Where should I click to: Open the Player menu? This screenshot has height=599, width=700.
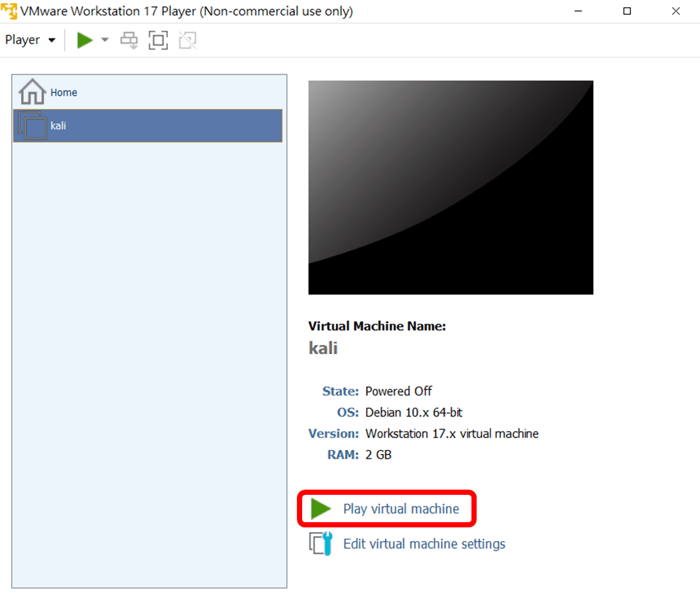pos(23,40)
